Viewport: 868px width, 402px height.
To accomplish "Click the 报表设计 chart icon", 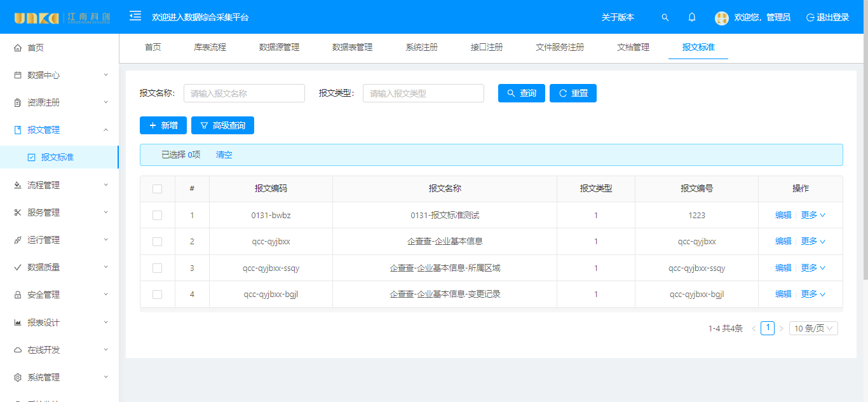I will tap(18, 322).
